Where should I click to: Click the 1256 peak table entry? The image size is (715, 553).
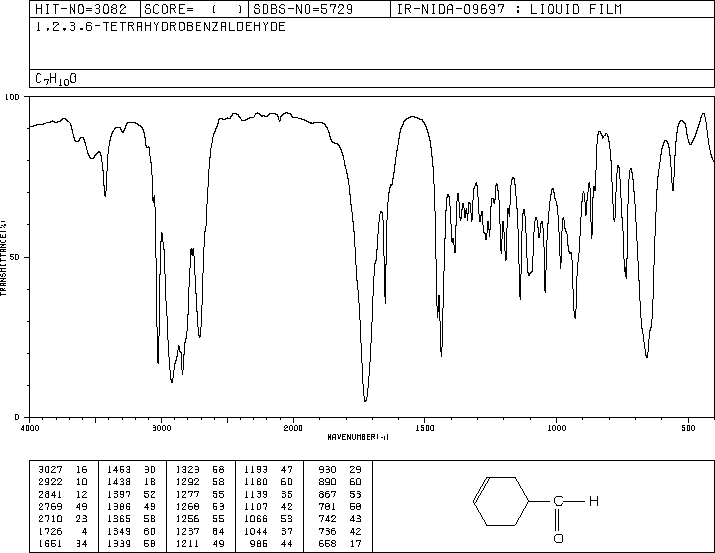click(x=187, y=519)
